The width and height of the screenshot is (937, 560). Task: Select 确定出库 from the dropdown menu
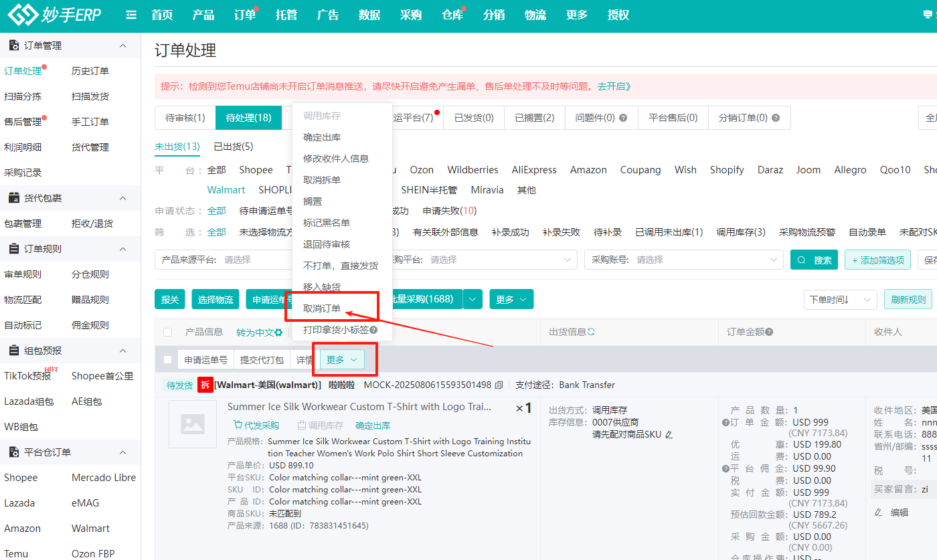click(322, 137)
